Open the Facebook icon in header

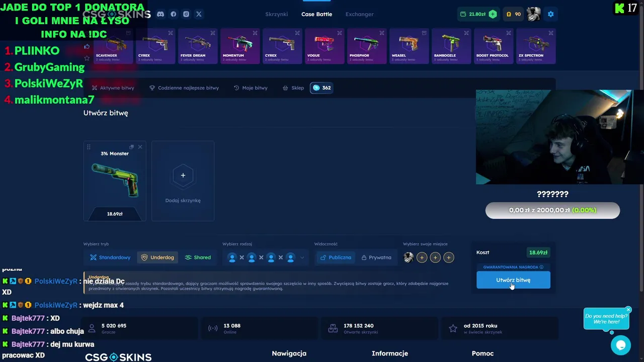click(x=174, y=14)
